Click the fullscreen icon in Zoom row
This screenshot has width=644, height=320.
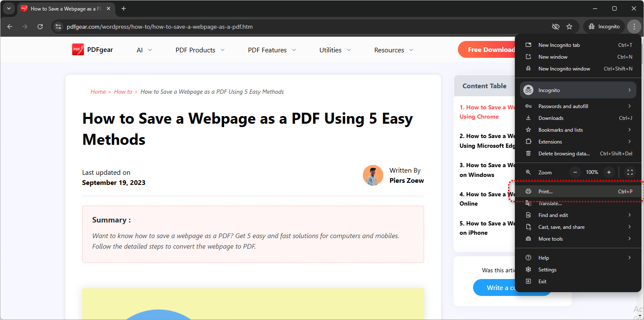click(x=630, y=172)
